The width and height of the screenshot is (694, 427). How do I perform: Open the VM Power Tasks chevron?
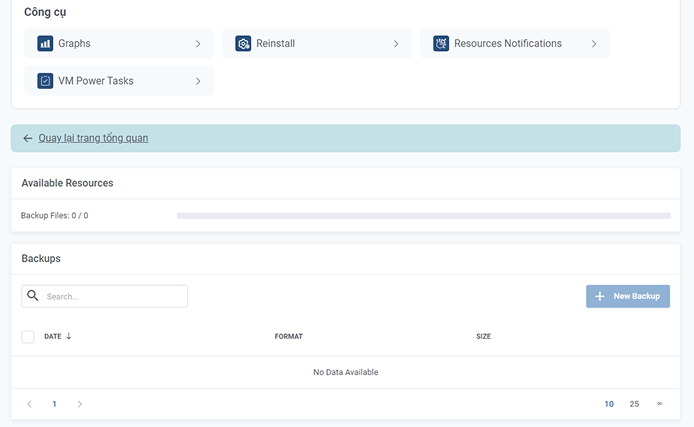tap(198, 81)
